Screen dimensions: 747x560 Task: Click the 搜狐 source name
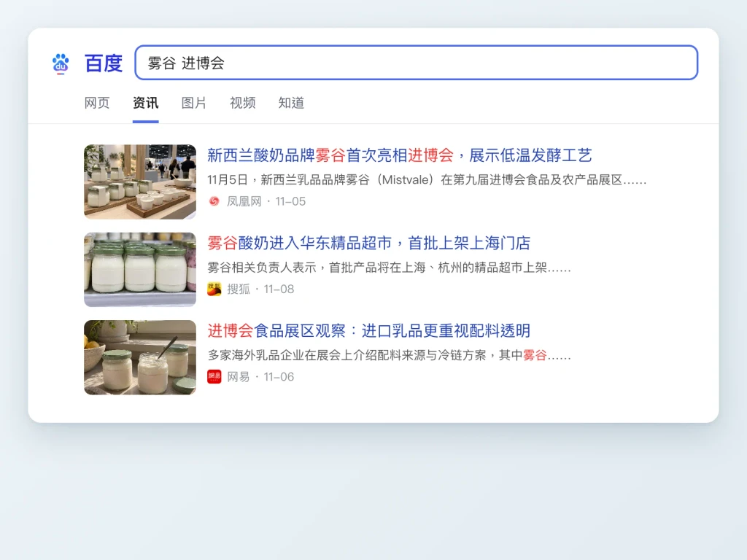click(239, 289)
